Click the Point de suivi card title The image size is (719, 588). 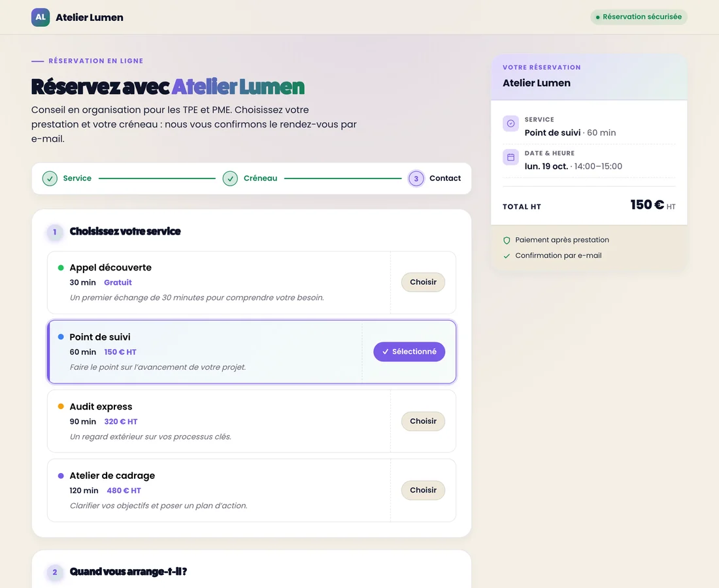click(x=100, y=337)
